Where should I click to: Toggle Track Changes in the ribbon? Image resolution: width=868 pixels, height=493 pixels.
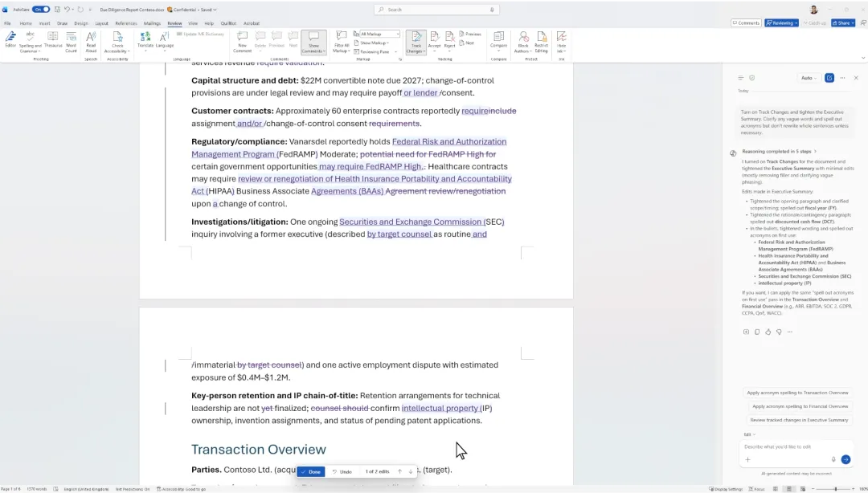[x=416, y=42]
